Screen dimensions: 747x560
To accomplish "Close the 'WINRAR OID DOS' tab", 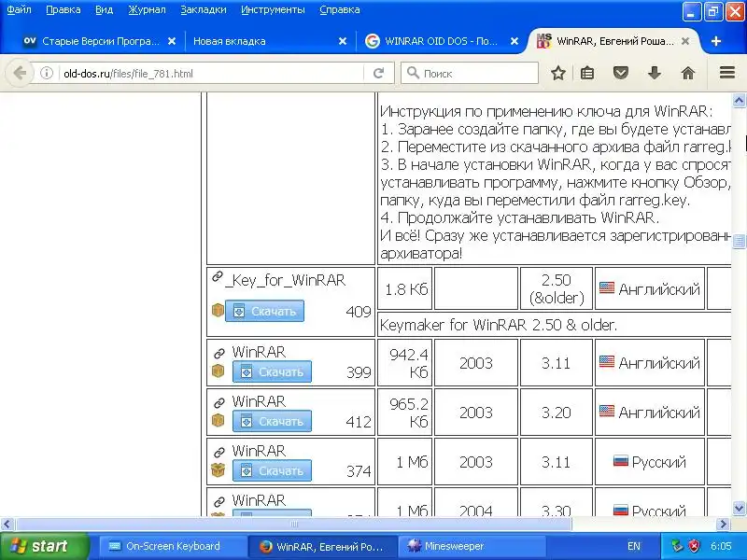I will [x=514, y=41].
